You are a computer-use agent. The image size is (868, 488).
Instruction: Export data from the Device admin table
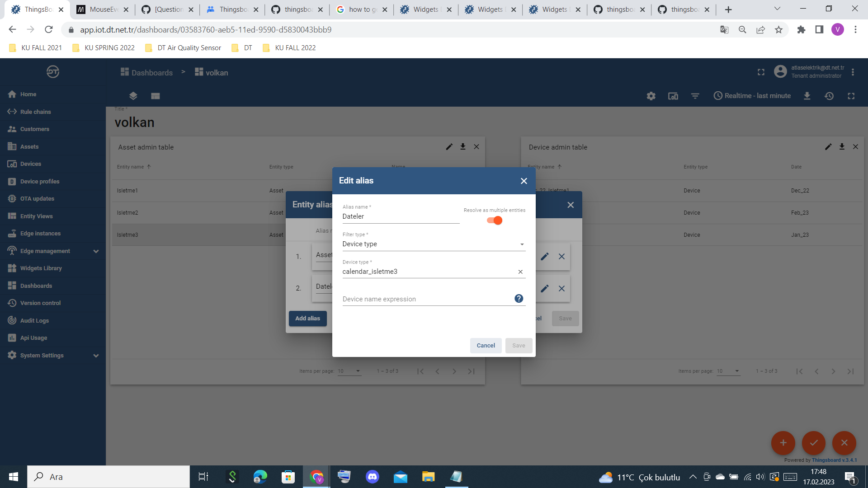pyautogui.click(x=842, y=147)
